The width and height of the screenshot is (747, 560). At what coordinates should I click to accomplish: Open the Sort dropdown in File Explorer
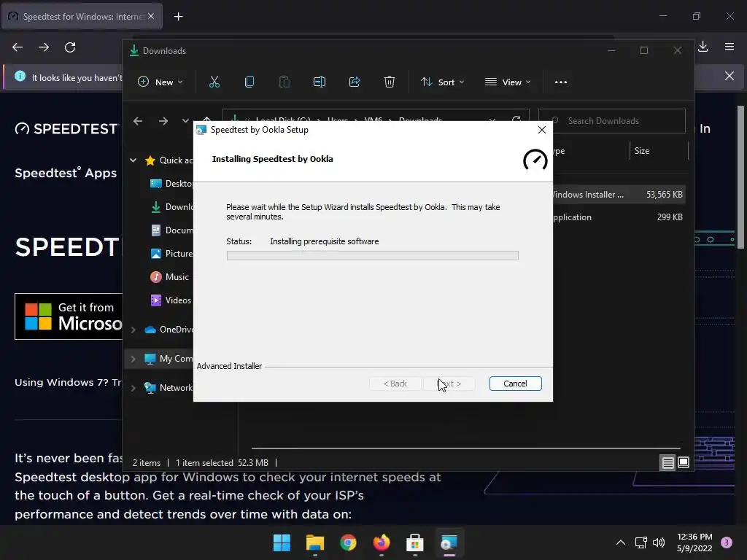(442, 82)
